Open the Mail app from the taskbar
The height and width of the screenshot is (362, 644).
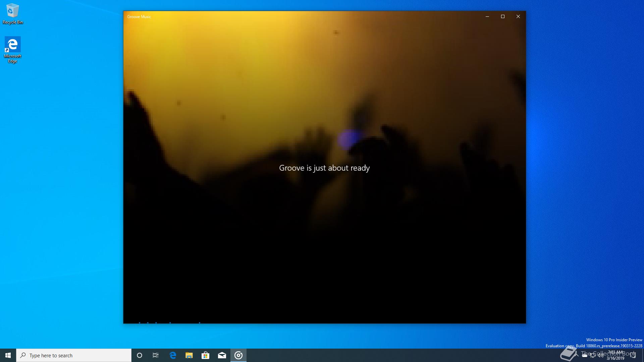[x=222, y=355]
